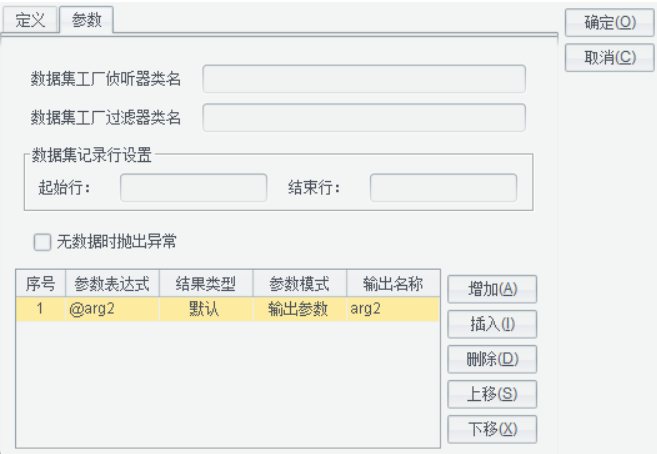Viewport: 657px width, 454px height.
Task: Click the 取消(C) button
Action: (610, 58)
